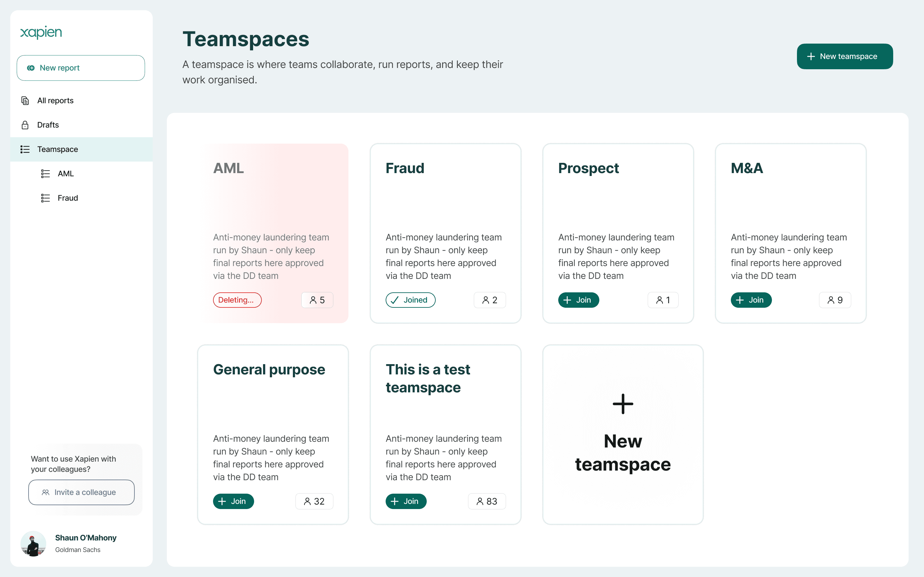
Task: Toggle the Joined status on Fraud card
Action: 410,300
